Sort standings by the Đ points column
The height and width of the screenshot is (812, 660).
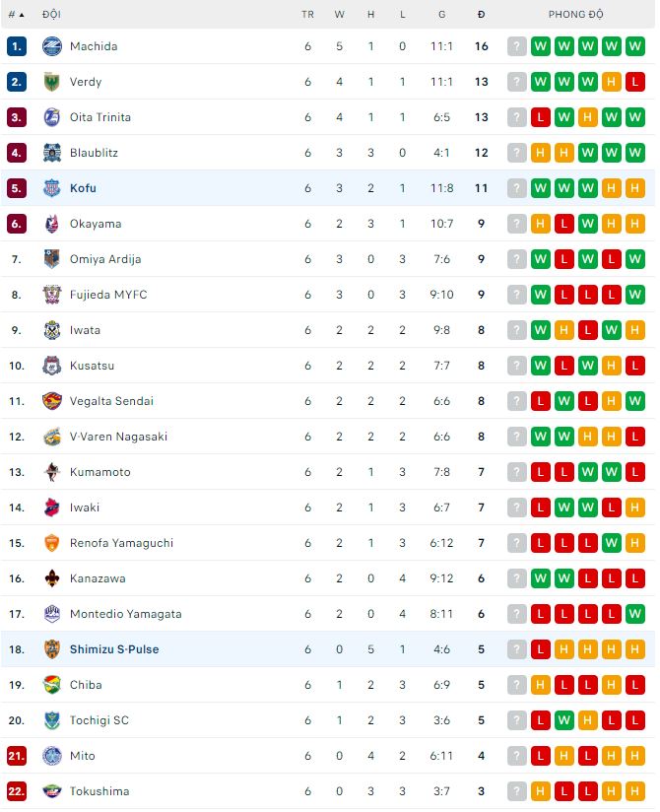pyautogui.click(x=481, y=15)
